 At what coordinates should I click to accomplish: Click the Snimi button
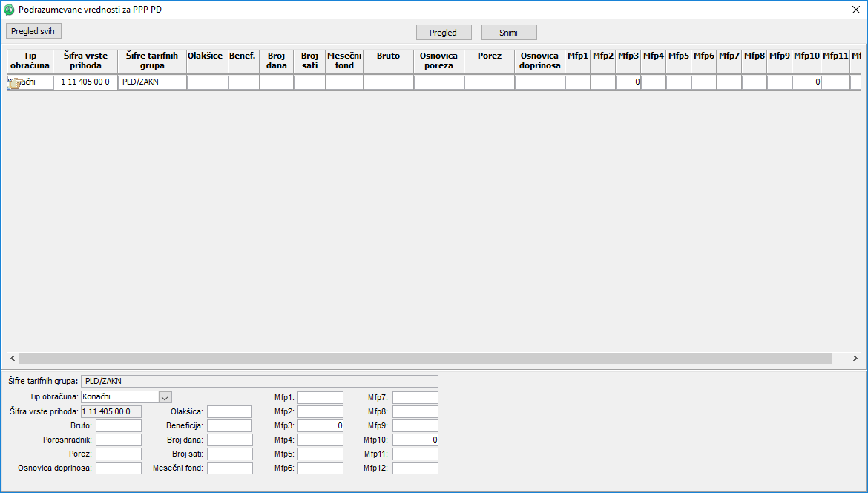(508, 33)
